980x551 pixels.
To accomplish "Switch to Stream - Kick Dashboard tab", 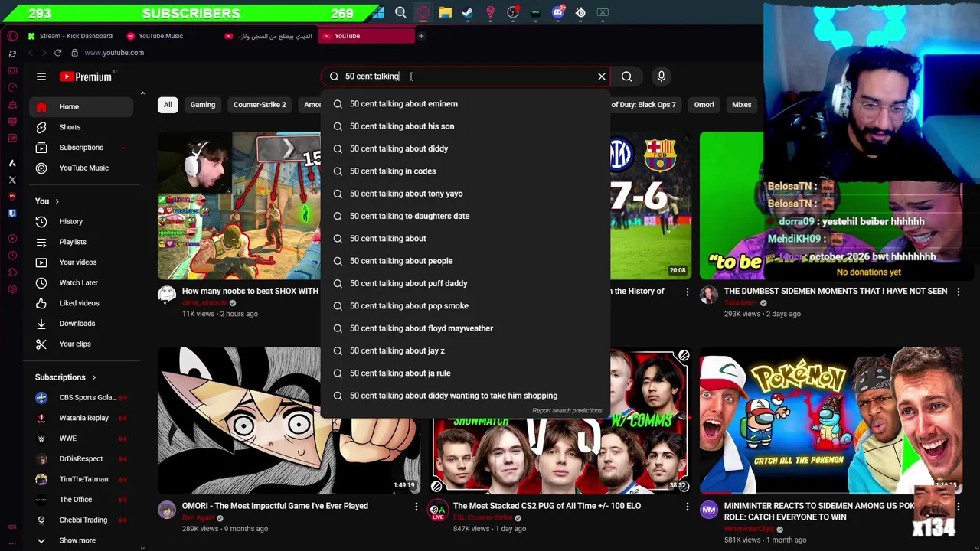I will click(x=70, y=36).
